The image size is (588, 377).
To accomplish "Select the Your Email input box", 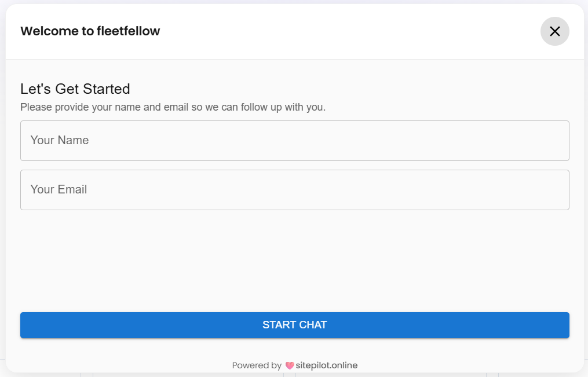I will 294,190.
